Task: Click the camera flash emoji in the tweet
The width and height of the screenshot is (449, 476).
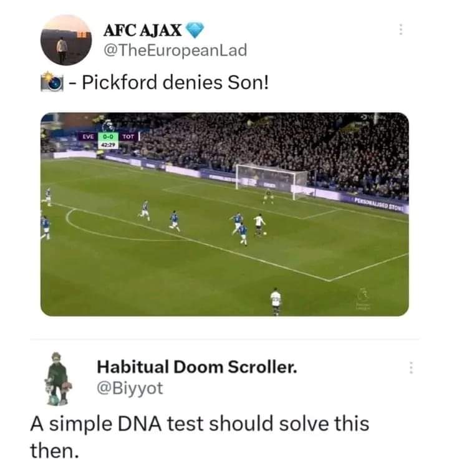Action: (x=52, y=81)
